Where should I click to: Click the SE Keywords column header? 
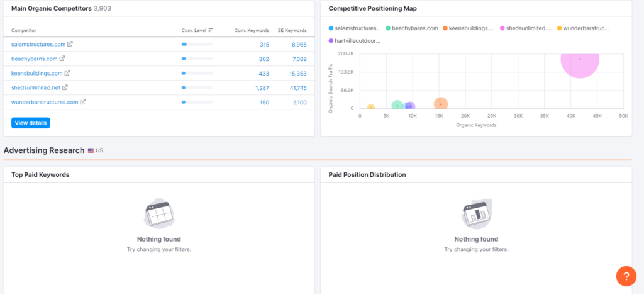292,30
